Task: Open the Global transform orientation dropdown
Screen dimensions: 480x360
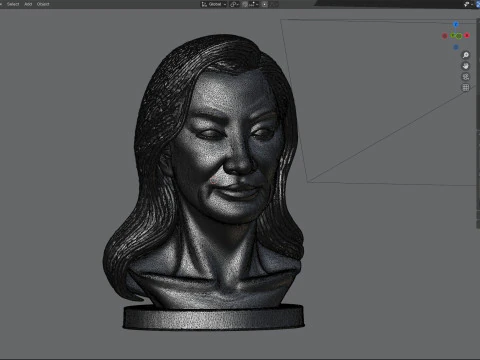Action: pos(214,4)
